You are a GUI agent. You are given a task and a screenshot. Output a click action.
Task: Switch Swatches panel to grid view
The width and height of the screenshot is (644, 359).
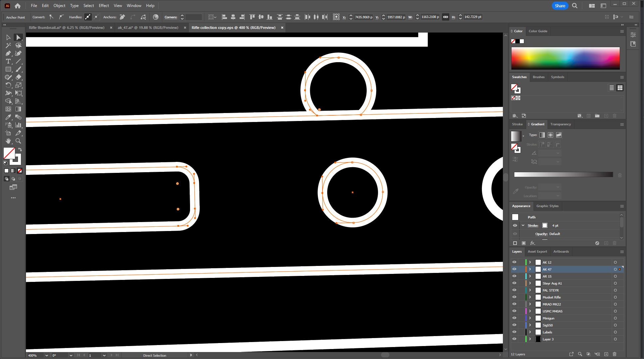point(620,88)
